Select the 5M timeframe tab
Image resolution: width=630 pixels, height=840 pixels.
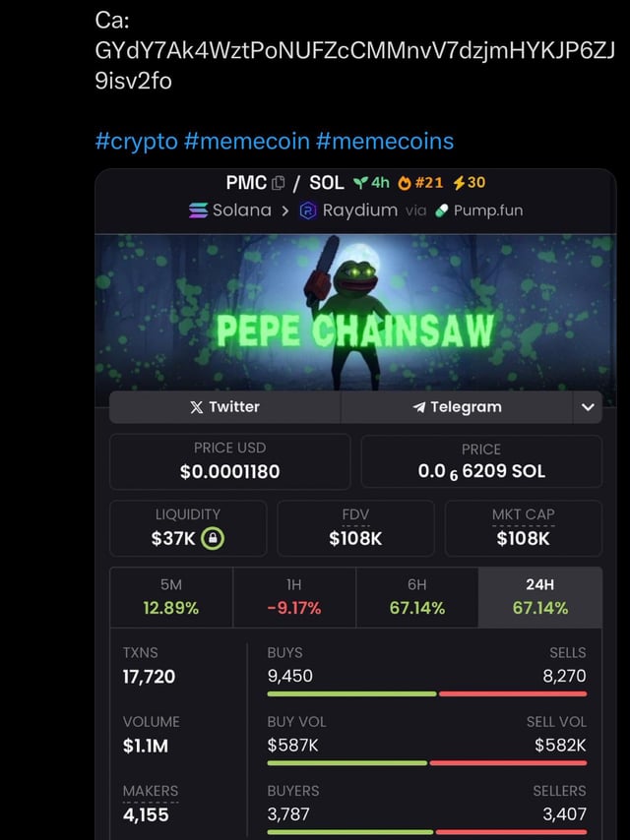coord(171,597)
